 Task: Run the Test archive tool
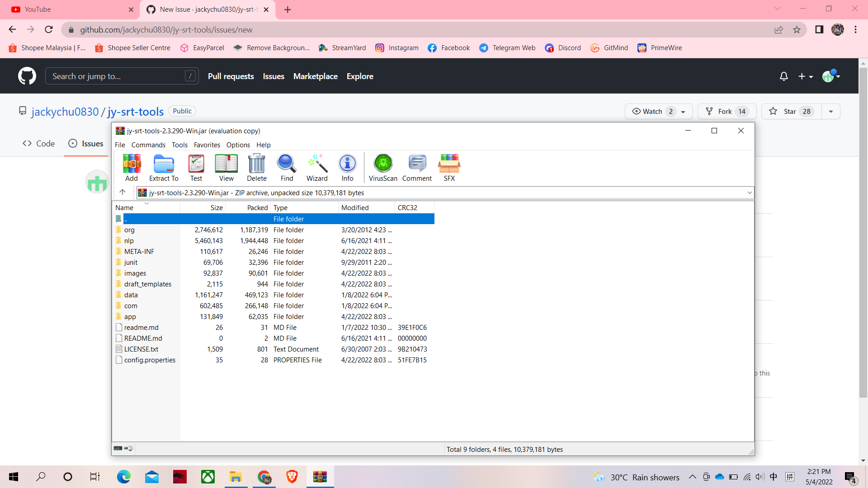(x=196, y=168)
